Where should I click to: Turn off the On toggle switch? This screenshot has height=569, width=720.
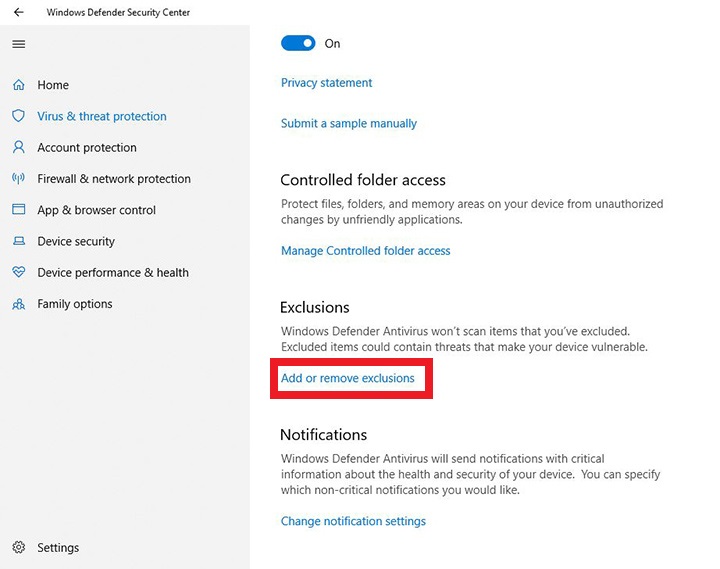click(298, 43)
